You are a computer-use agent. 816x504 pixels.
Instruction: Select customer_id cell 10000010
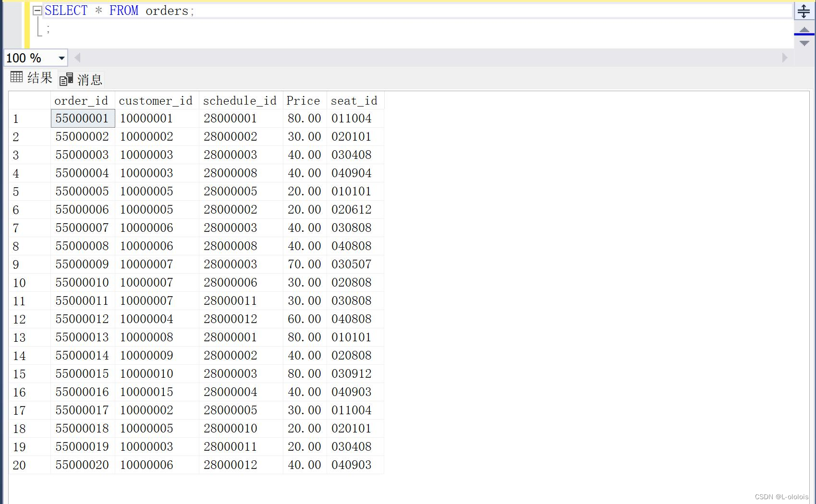(157, 373)
